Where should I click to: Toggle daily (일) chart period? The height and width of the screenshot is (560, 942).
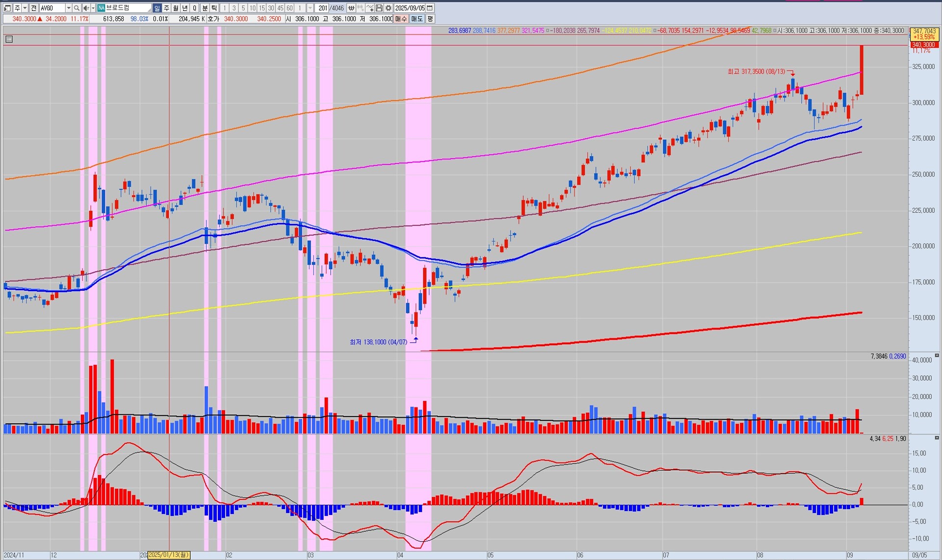coord(157,8)
